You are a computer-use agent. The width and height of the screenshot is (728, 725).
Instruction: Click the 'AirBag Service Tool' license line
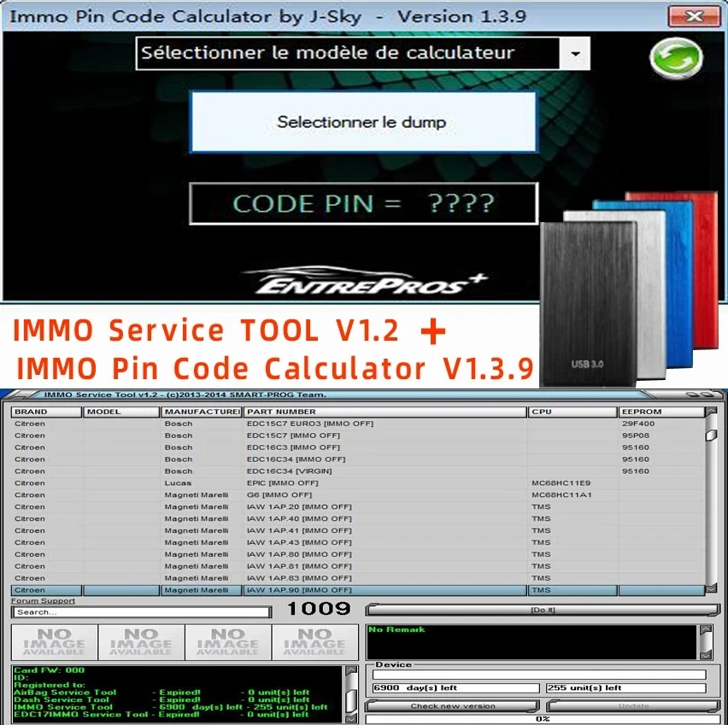point(161,693)
